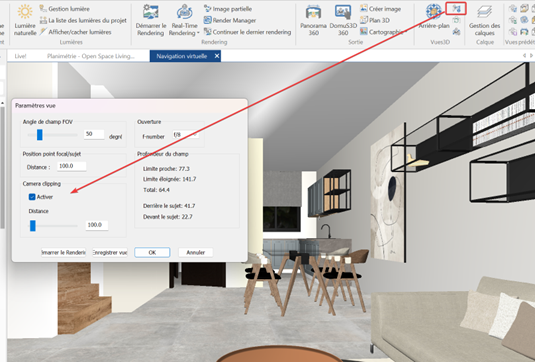The image size is (535, 362).
Task: Uncheck the Activer camera clipping checkbox
Action: 32,197
